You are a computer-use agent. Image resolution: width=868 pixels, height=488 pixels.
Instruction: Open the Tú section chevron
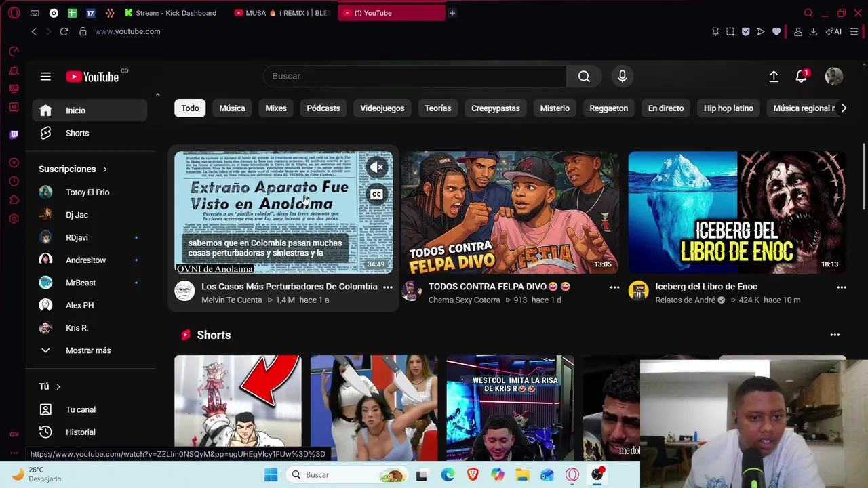pyautogui.click(x=58, y=386)
